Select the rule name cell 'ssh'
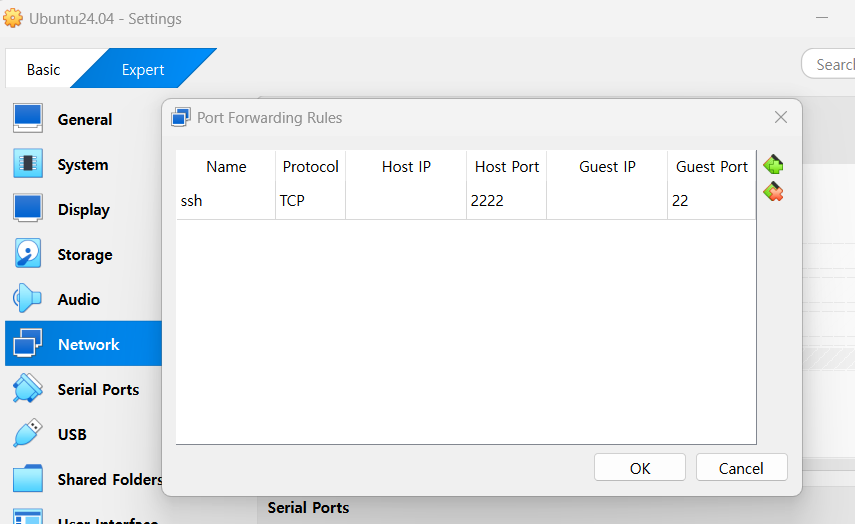 coord(226,201)
